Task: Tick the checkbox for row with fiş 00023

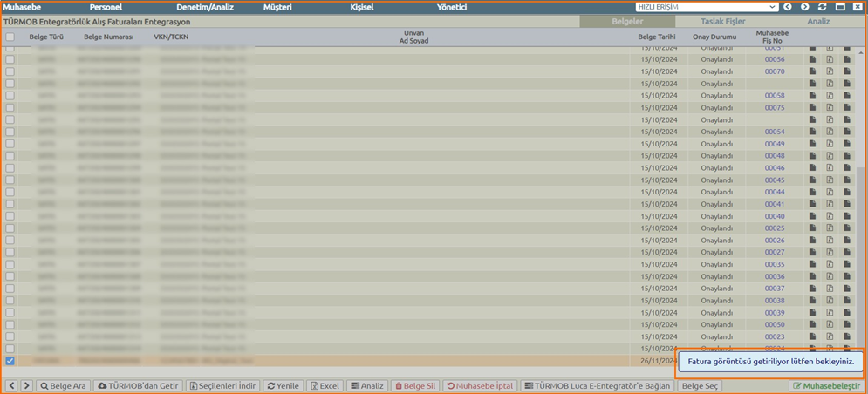Action: (x=10, y=336)
